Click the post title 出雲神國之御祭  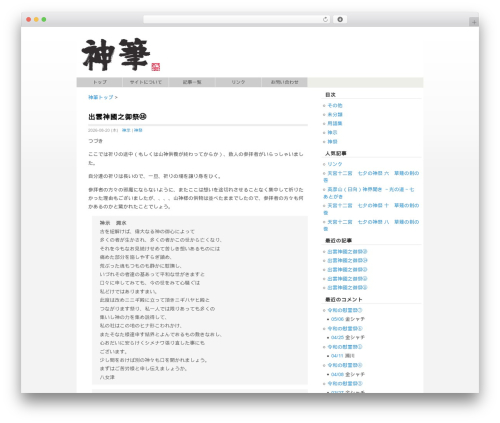[x=117, y=117]
